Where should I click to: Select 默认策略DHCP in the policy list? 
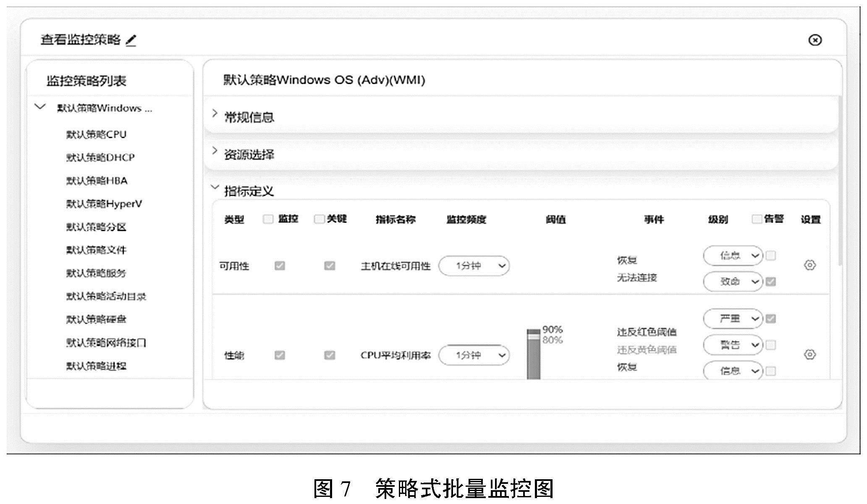100,157
